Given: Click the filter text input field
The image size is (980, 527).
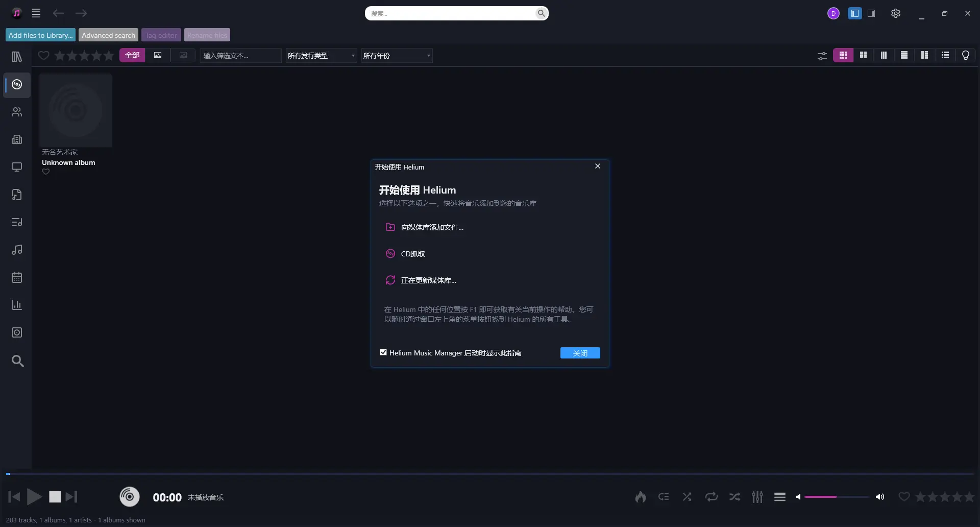Looking at the screenshot, I should click(x=240, y=56).
